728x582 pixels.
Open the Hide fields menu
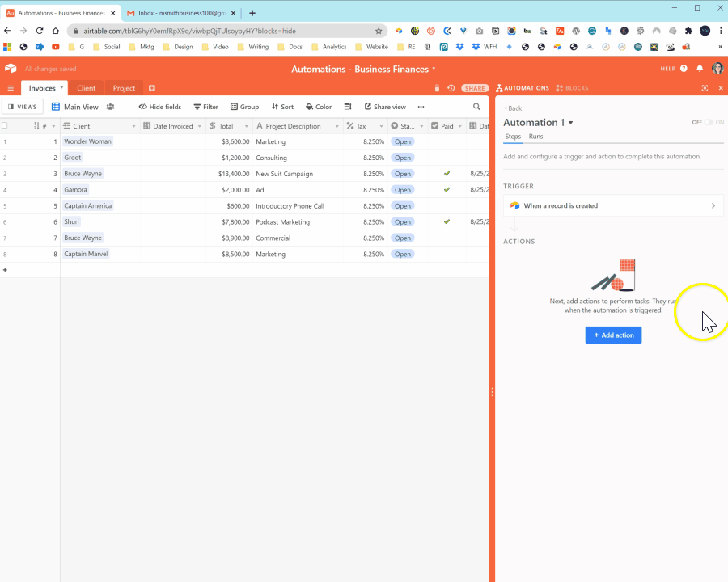coord(159,106)
